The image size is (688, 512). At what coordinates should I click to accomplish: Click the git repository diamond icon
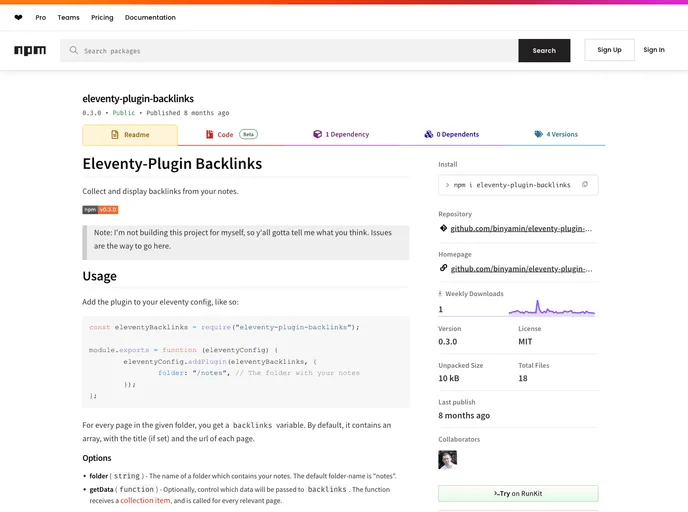click(x=443, y=228)
